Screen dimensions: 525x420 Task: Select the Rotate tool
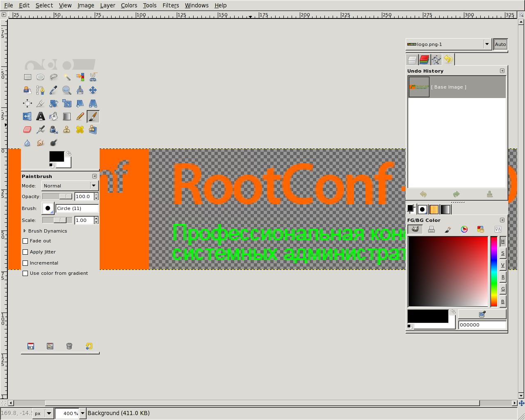coord(54,103)
